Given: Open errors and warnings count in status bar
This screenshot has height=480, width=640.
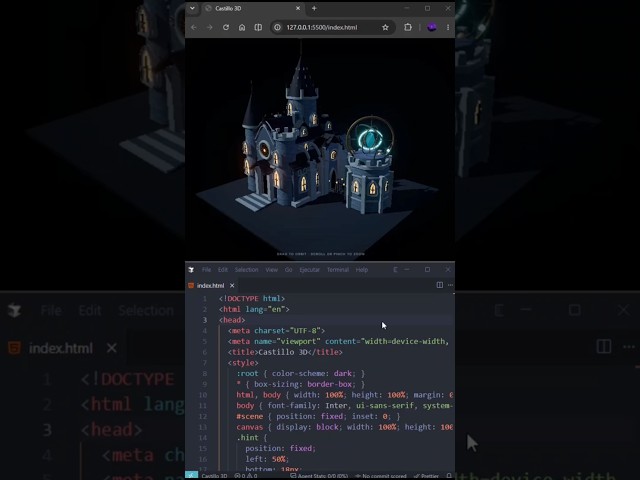Looking at the screenshot, I should tap(246, 476).
